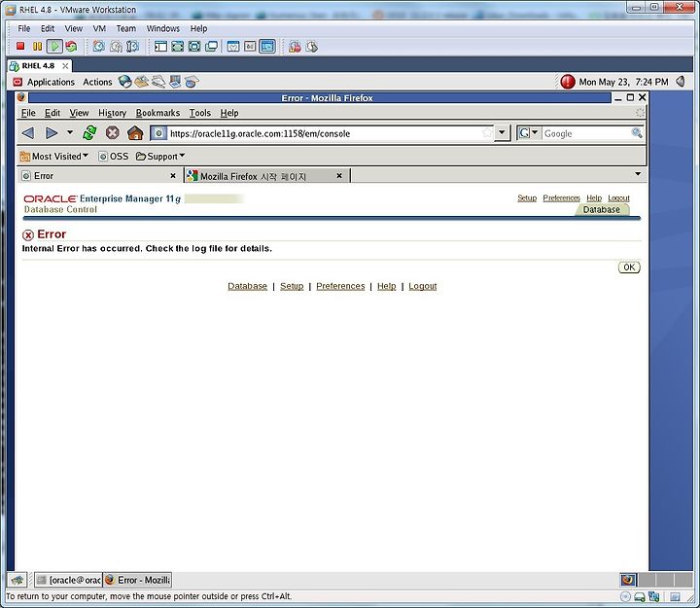Click the OSS bookmark
Viewport: 700px width, 608px height.
click(114, 157)
